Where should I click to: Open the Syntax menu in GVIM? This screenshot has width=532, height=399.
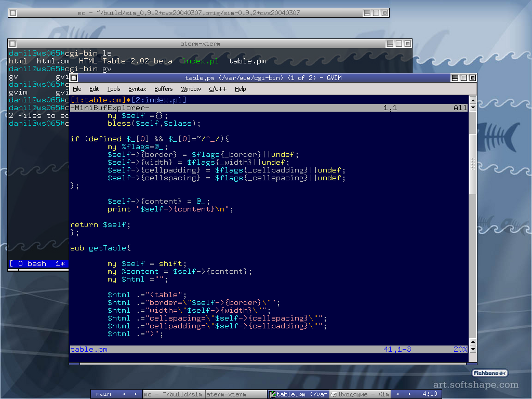(x=137, y=89)
